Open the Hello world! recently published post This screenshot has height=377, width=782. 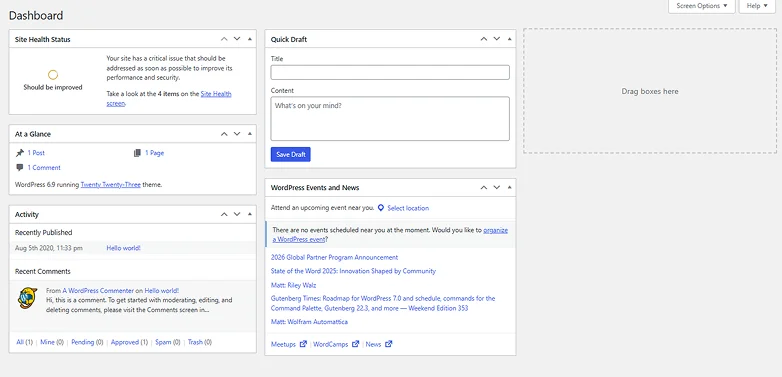click(124, 248)
